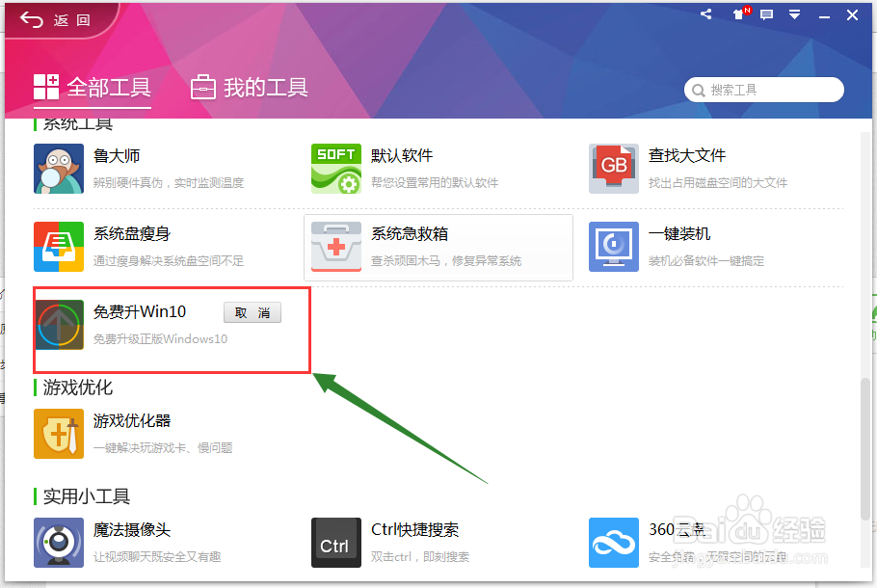This screenshot has height=588, width=877.
Task: Click the 鲁大师 title text
Action: pos(117,155)
